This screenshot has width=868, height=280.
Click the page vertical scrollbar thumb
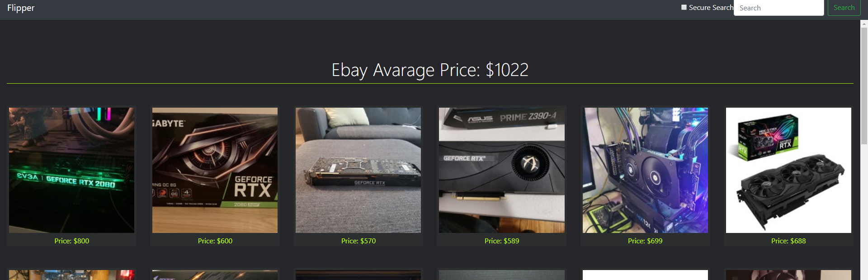pos(864,86)
